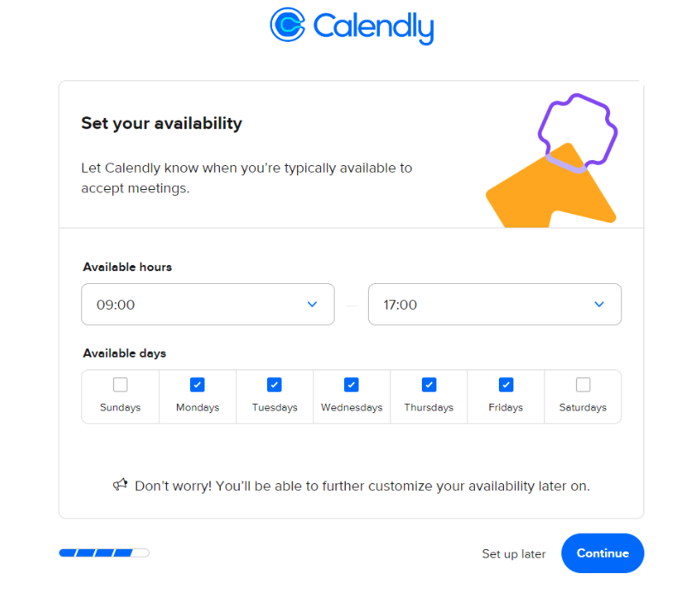Image resolution: width=700 pixels, height=597 pixels.
Task: Click the chevron arrow in the 17:00 field
Action: point(599,304)
